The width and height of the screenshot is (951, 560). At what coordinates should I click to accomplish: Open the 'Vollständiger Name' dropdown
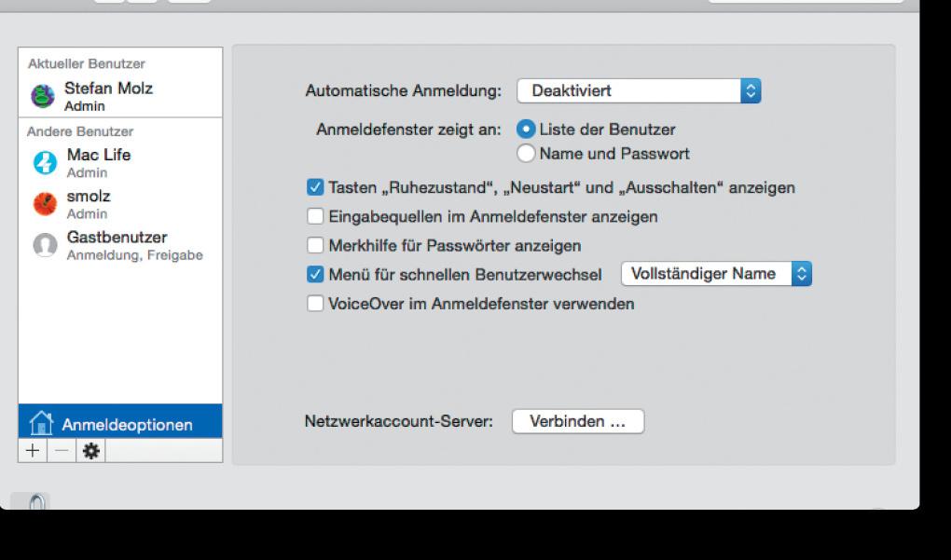pos(716,273)
